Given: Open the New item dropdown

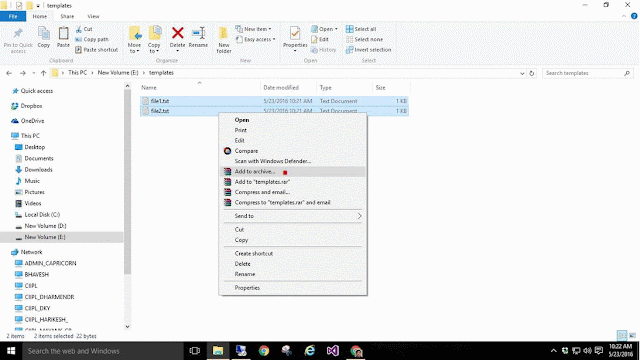Looking at the screenshot, I should tap(253, 29).
